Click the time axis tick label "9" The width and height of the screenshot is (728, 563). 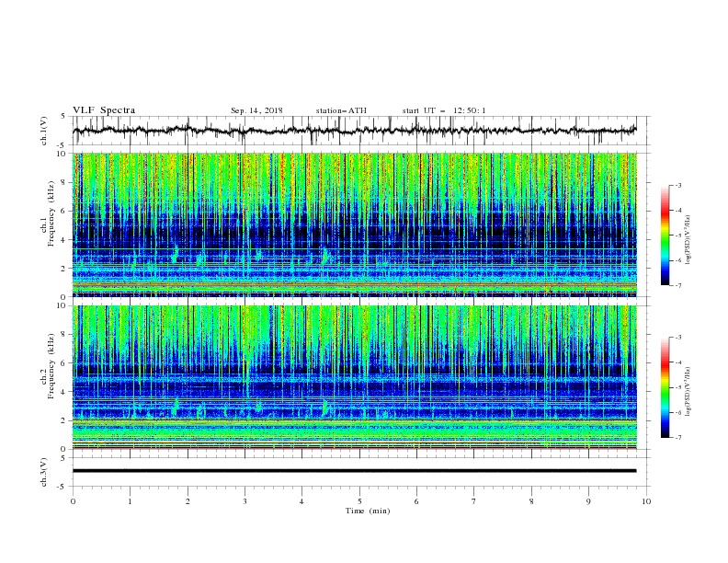588,501
